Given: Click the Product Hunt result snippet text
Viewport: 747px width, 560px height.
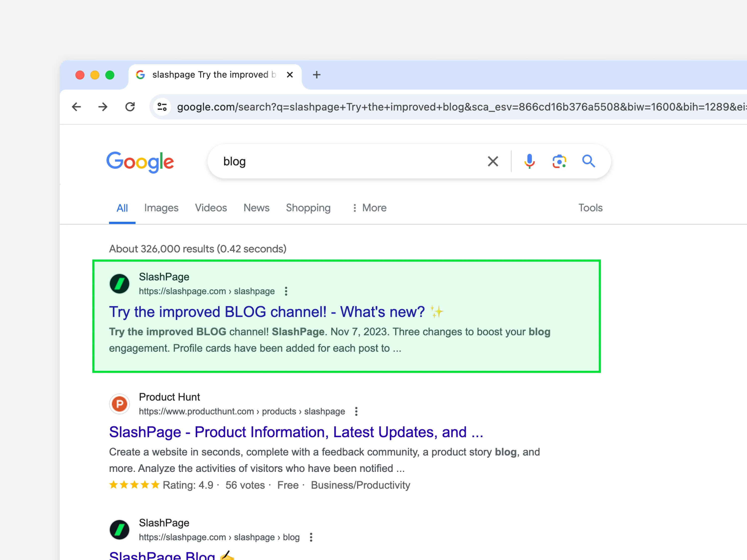Looking at the screenshot, I should [324, 460].
